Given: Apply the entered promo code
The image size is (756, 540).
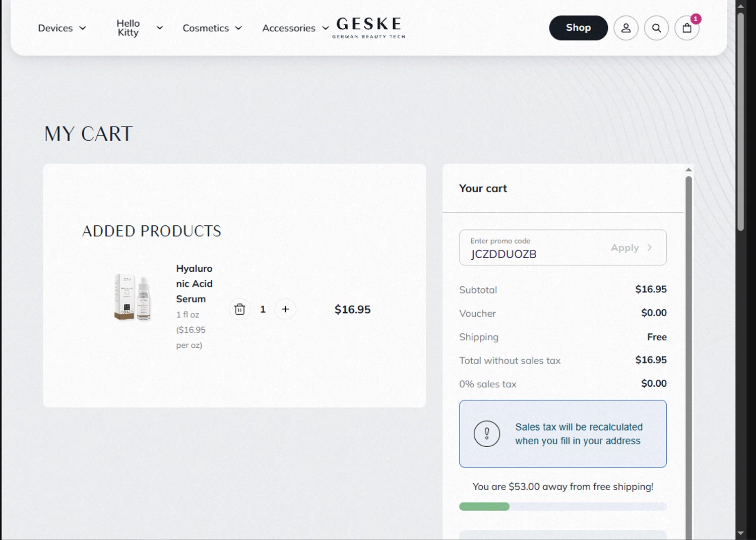Looking at the screenshot, I should click(x=632, y=248).
